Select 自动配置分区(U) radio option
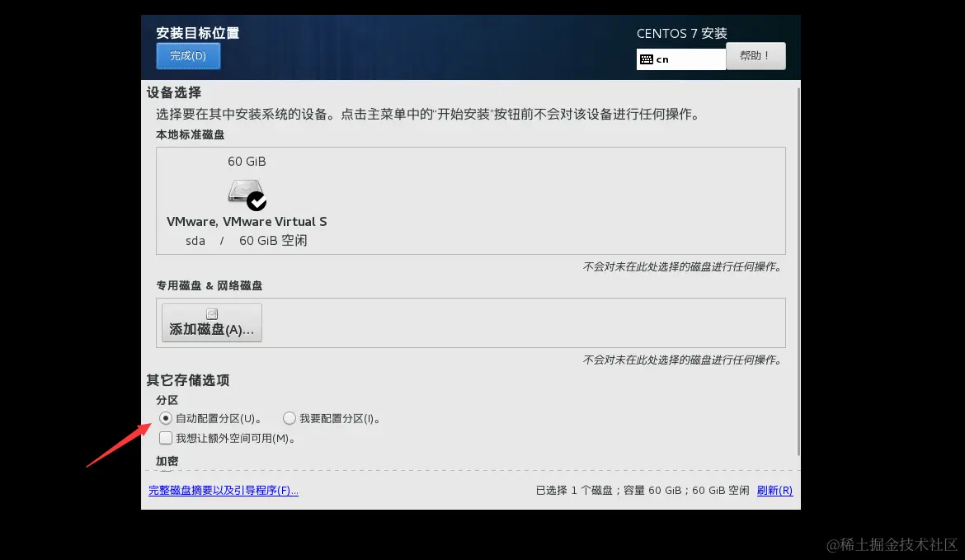The height and width of the screenshot is (560, 965). [166, 418]
